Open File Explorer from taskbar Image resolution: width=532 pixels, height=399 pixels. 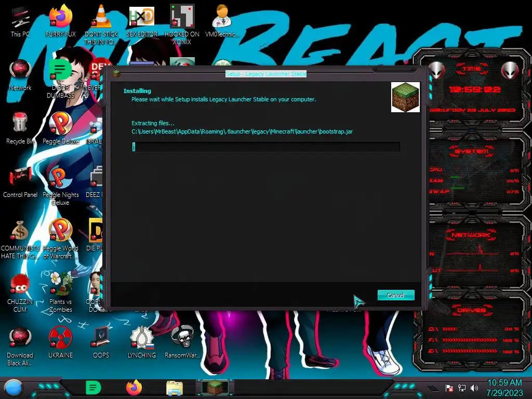pos(175,388)
